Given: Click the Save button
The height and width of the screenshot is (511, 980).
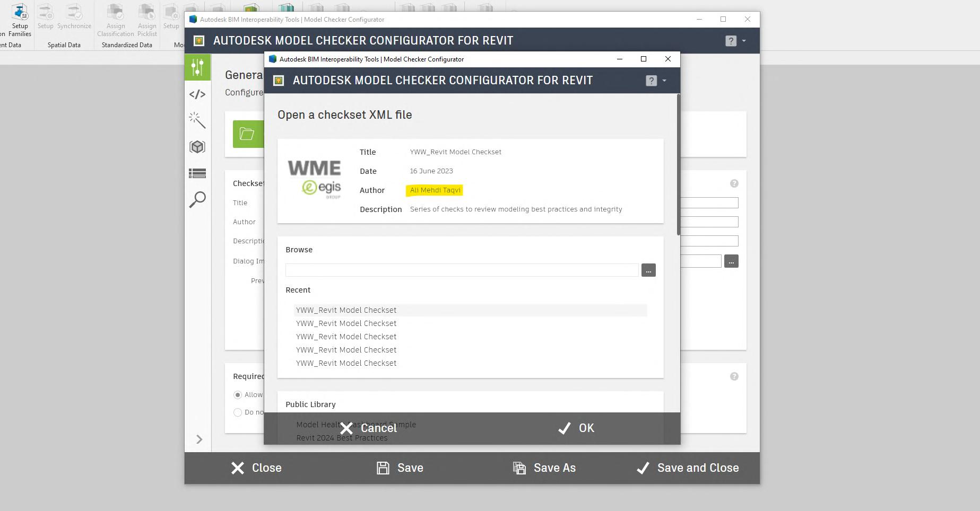Looking at the screenshot, I should [x=400, y=468].
